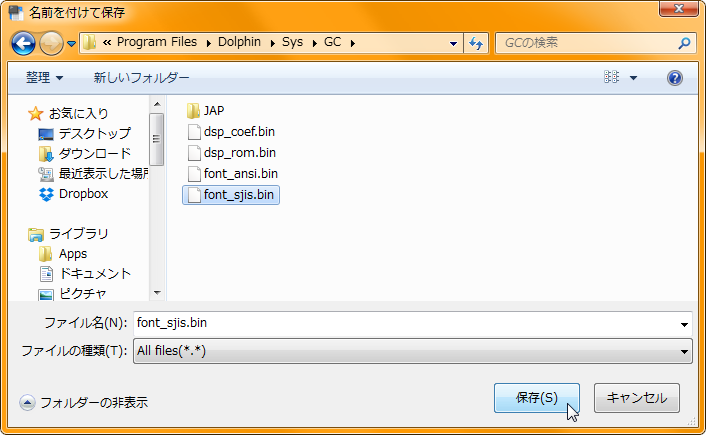Close the 名前を付けて保存 dialog
Viewport: 706px width, 435px height.
coord(679,8)
